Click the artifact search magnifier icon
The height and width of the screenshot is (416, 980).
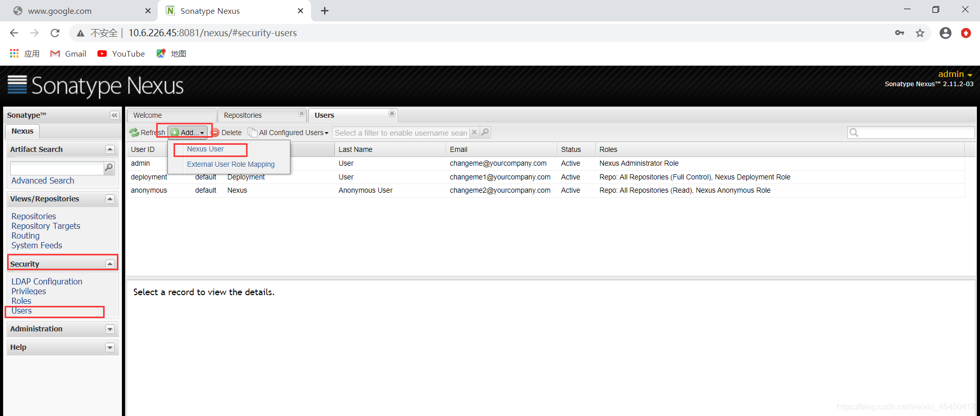pyautogui.click(x=109, y=167)
